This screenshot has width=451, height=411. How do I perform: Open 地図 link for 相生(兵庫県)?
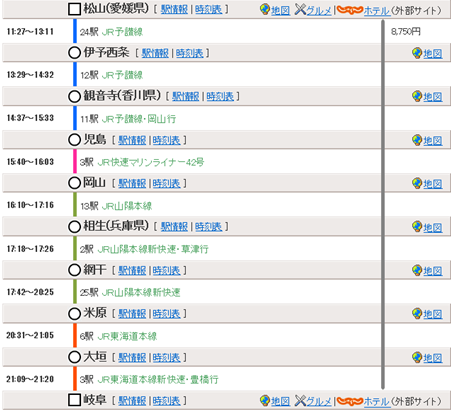[x=433, y=228]
